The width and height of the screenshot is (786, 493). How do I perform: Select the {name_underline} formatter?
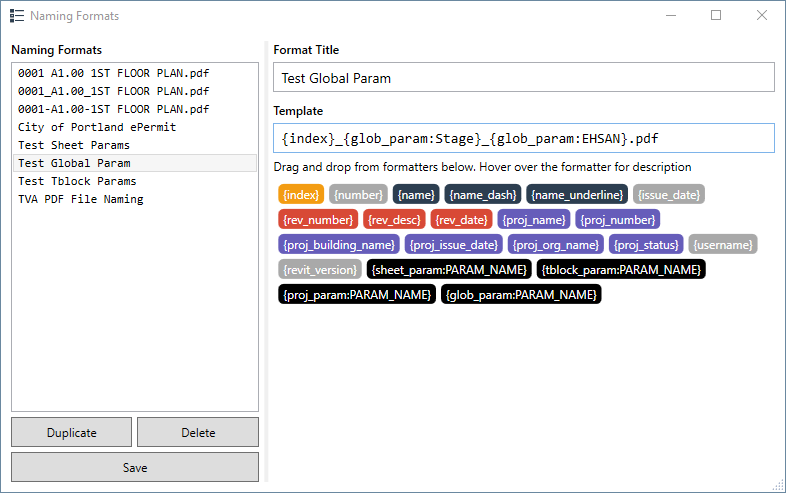pos(577,195)
